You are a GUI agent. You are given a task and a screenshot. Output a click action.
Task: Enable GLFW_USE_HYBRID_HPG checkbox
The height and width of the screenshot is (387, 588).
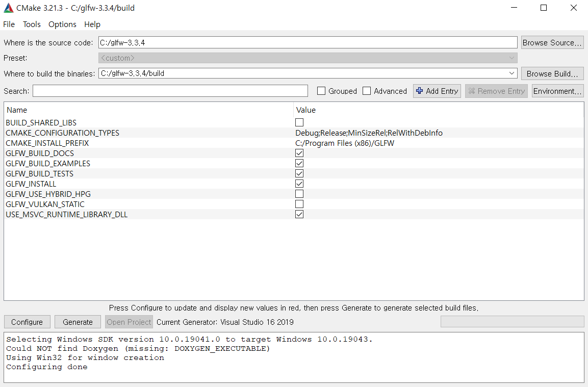click(x=299, y=194)
